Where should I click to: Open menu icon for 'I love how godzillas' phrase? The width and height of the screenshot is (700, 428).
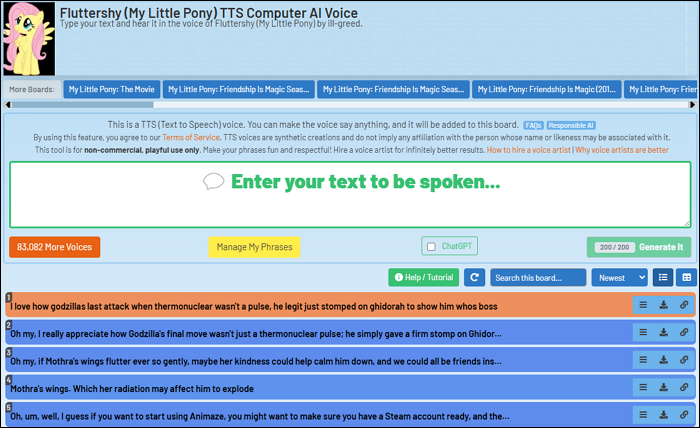coord(643,305)
